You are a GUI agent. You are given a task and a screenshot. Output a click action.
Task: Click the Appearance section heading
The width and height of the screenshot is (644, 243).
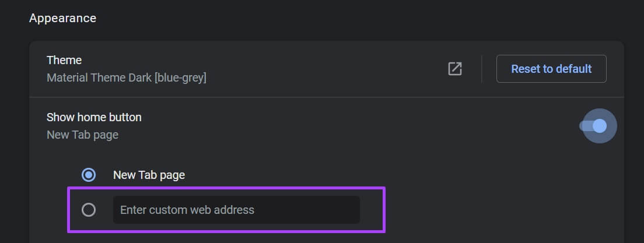click(x=62, y=18)
